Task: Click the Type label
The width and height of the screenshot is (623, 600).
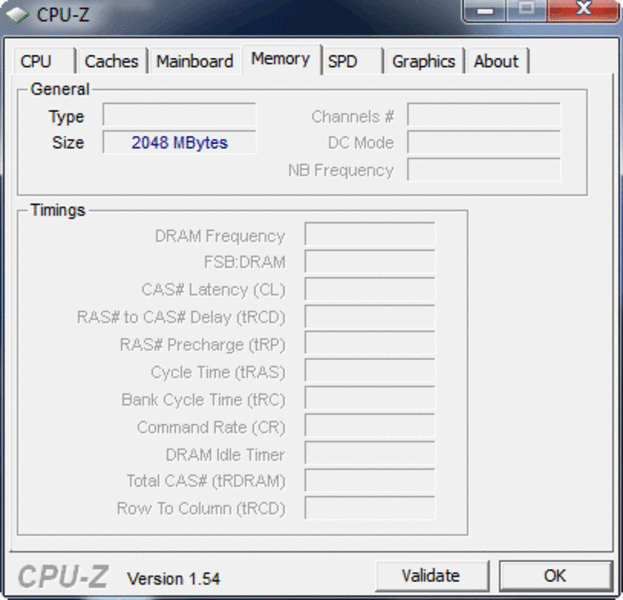Action: click(66, 117)
